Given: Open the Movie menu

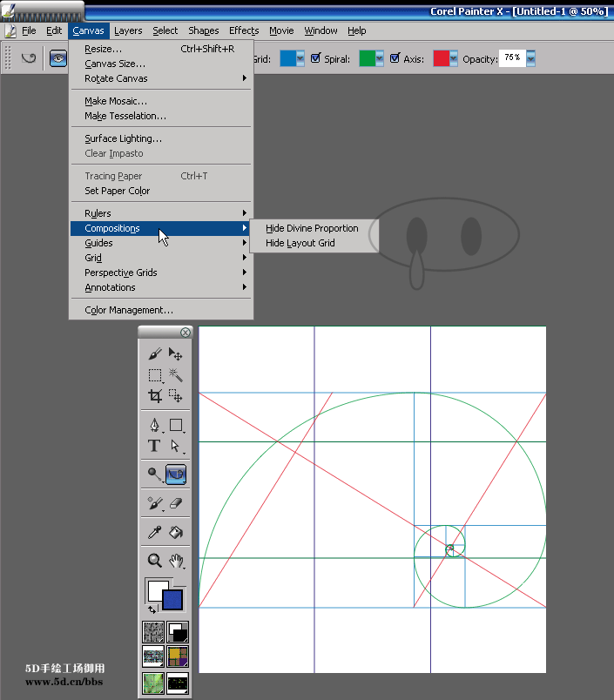Looking at the screenshot, I should tap(281, 30).
